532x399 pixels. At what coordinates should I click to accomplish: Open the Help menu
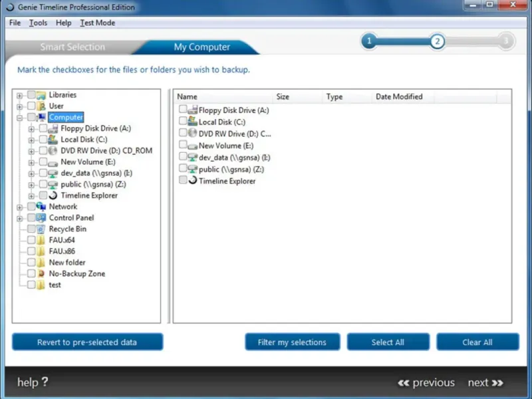(x=63, y=23)
